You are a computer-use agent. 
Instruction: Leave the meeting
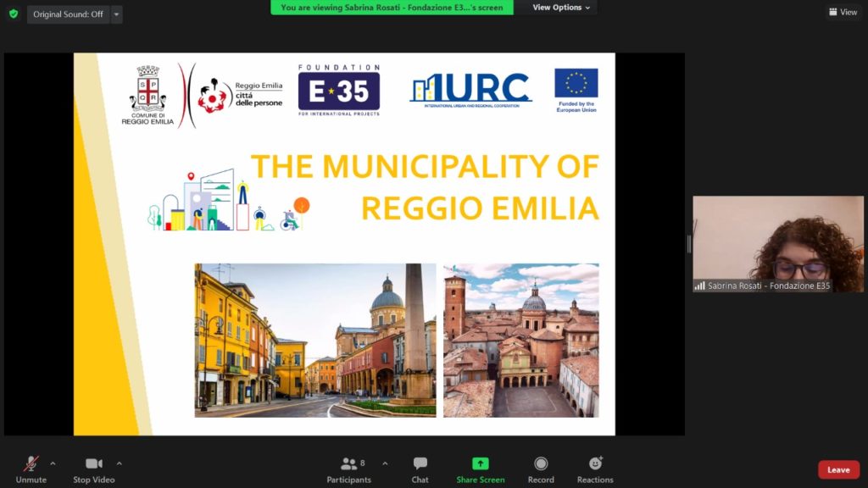tap(837, 469)
